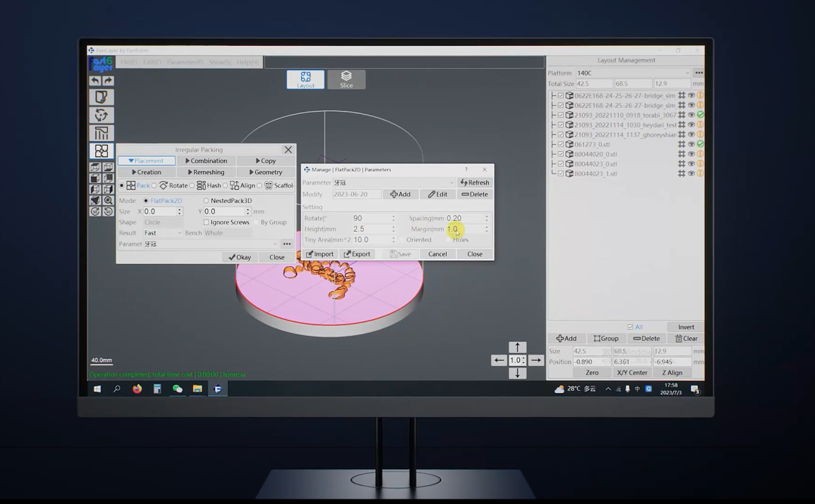815x504 pixels.
Task: Open the Result Fast dropdown
Action: point(161,233)
